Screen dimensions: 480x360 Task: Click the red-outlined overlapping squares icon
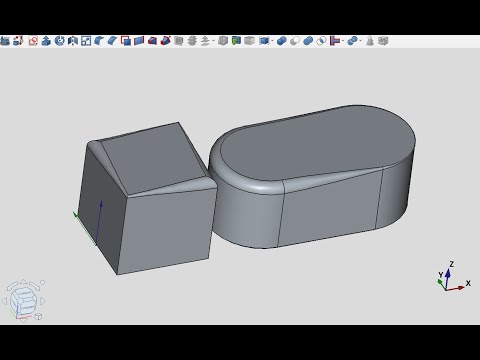(126, 41)
